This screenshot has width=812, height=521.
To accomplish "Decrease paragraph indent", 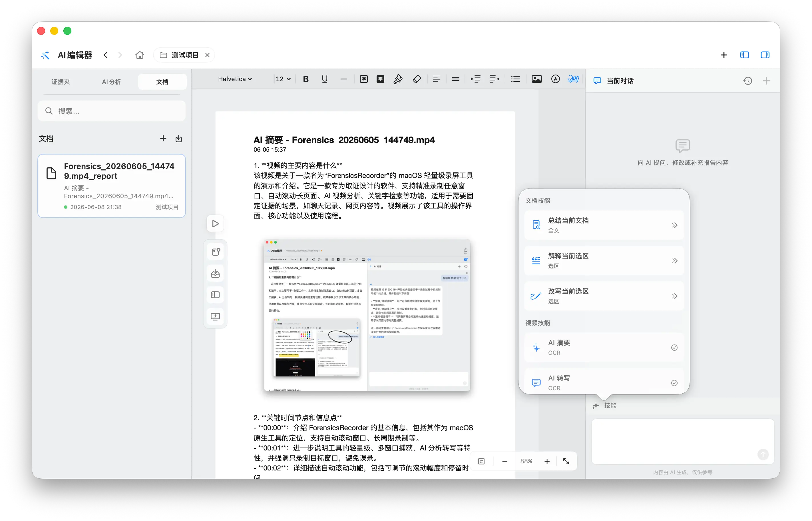I will [494, 79].
